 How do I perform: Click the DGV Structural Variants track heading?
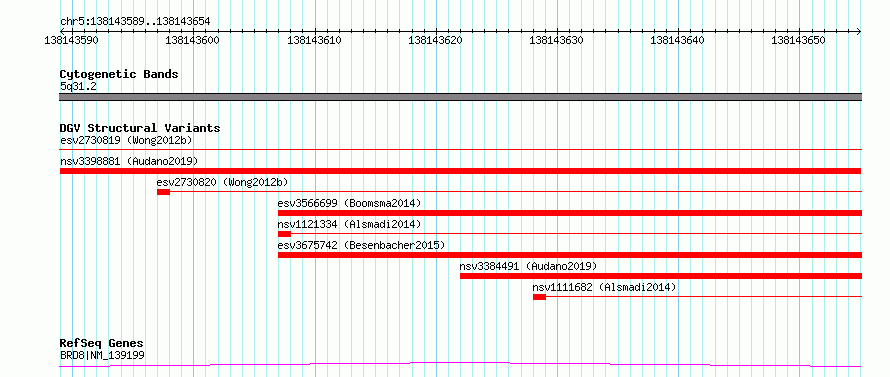[140, 128]
